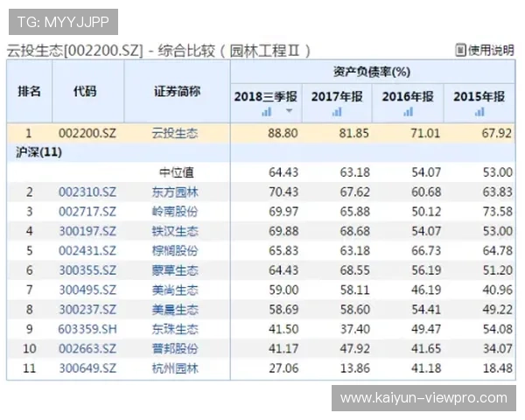Image resolution: width=525 pixels, height=420 pixels.
Task: Click the 排名 column header
Action: click(29, 91)
